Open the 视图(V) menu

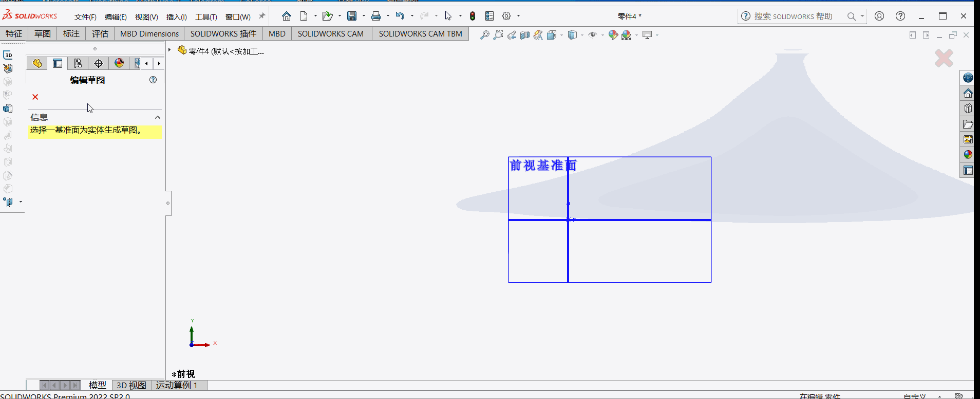coord(146,17)
